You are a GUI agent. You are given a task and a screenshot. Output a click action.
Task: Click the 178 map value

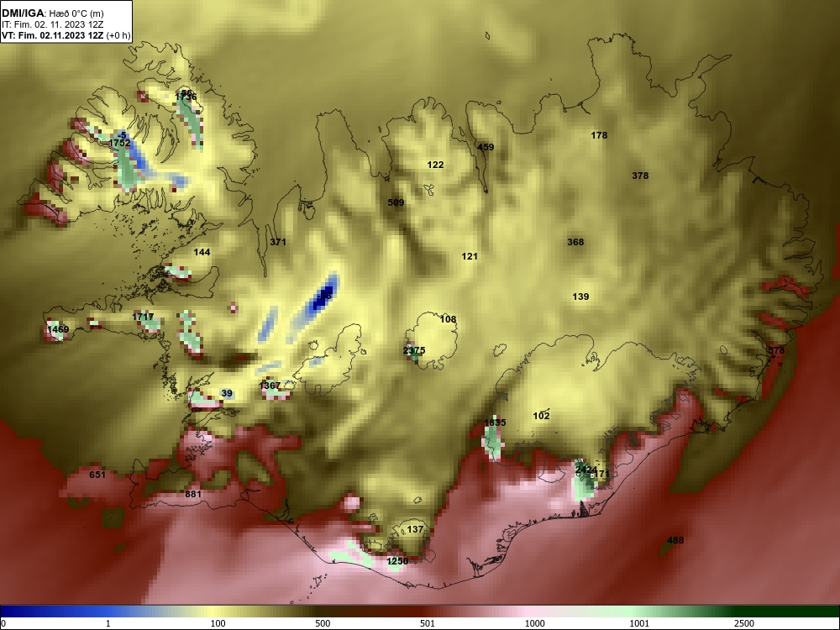tap(599, 135)
